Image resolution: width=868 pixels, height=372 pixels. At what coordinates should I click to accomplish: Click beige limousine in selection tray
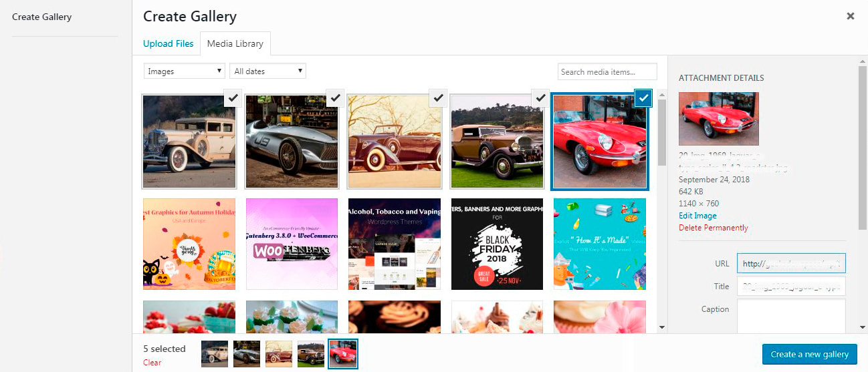coord(215,354)
